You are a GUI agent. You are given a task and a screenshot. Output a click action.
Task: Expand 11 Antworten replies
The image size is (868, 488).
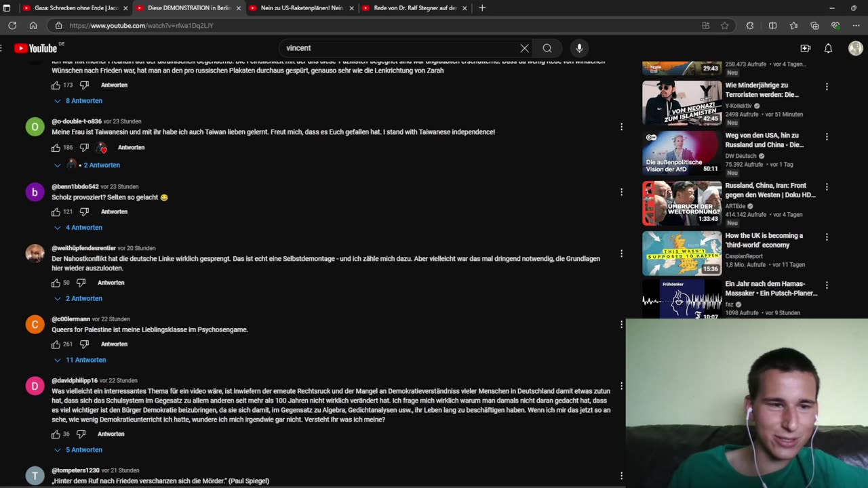point(80,361)
